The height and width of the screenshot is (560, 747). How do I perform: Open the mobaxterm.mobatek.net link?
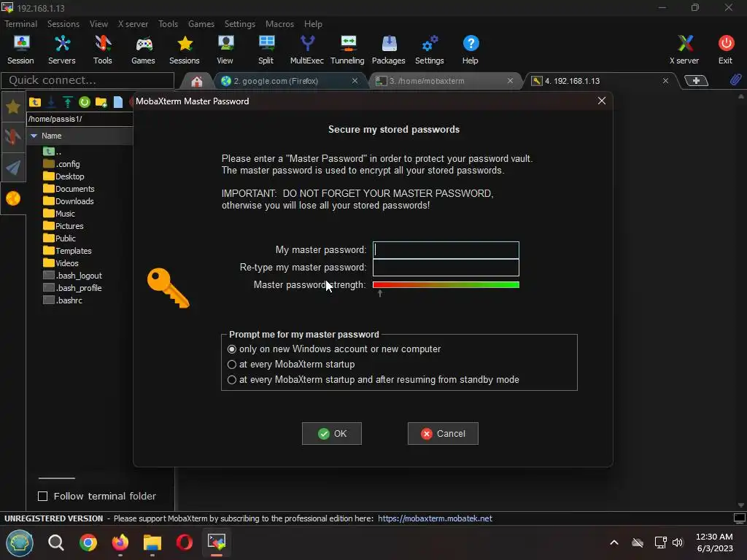tap(435, 518)
